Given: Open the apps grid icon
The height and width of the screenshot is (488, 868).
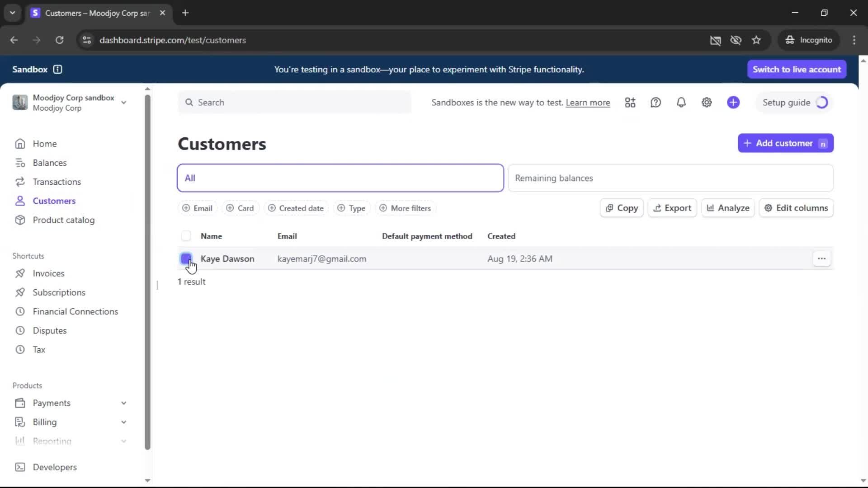Looking at the screenshot, I should (x=630, y=103).
